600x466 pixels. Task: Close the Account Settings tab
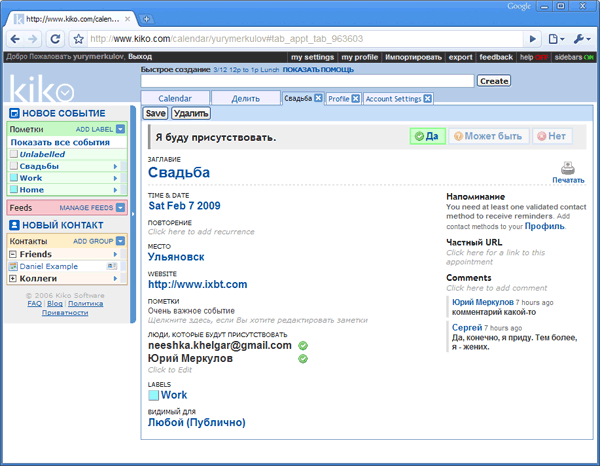pyautogui.click(x=427, y=99)
